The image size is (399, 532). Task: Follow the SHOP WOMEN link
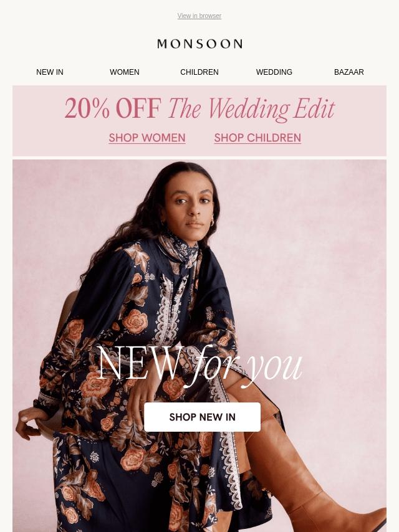pyautogui.click(x=147, y=138)
